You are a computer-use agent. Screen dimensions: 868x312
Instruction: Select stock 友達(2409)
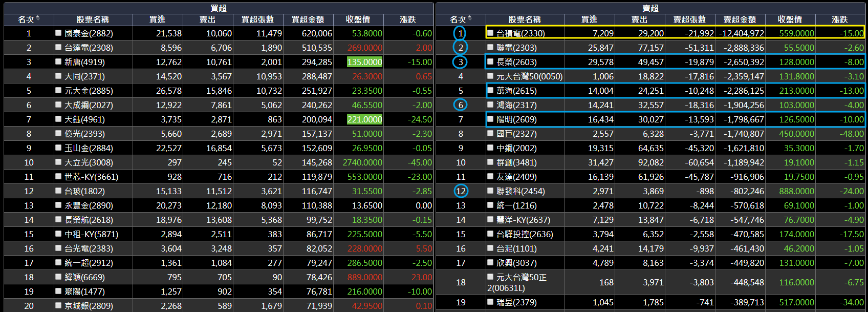click(x=516, y=177)
